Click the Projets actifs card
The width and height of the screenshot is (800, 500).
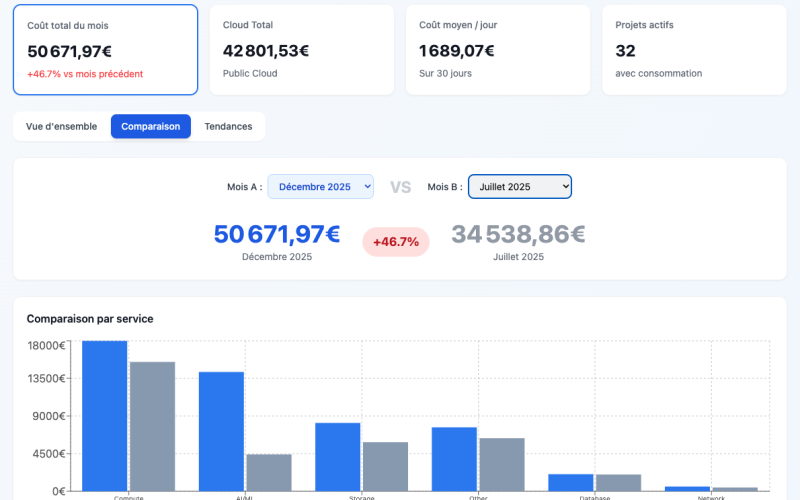click(x=693, y=50)
